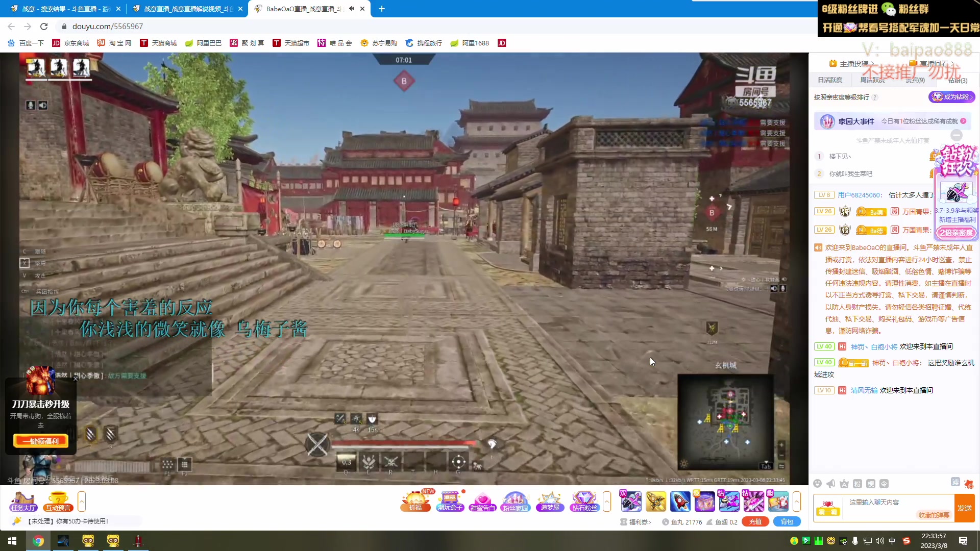Mute the BabeOaO tab audio icon
The image size is (980, 551).
(352, 9)
